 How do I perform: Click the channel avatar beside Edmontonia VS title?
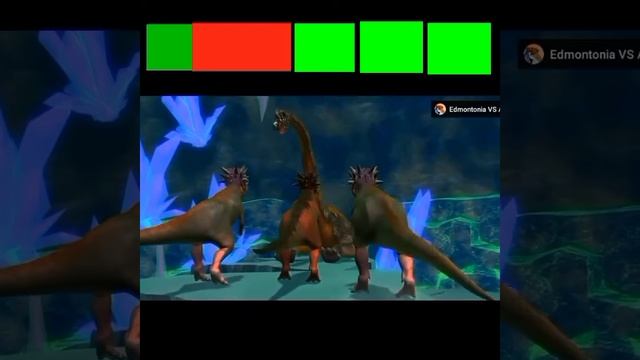[440, 109]
